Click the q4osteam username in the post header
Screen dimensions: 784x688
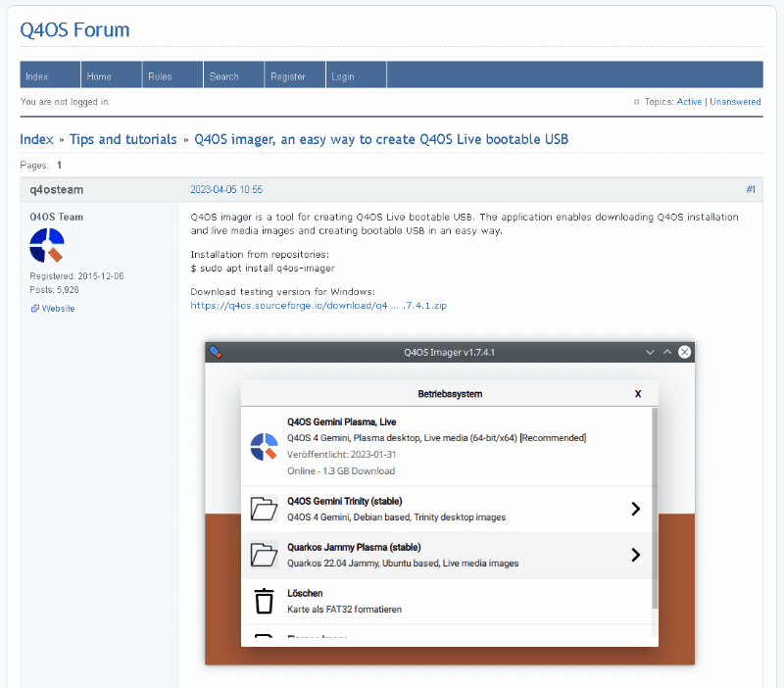tap(56, 189)
